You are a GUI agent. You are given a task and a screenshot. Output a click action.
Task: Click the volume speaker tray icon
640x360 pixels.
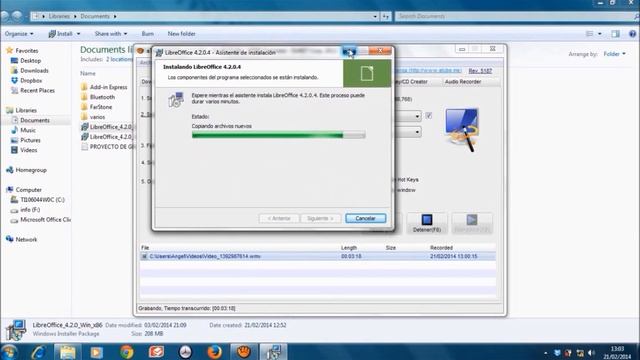click(591, 353)
